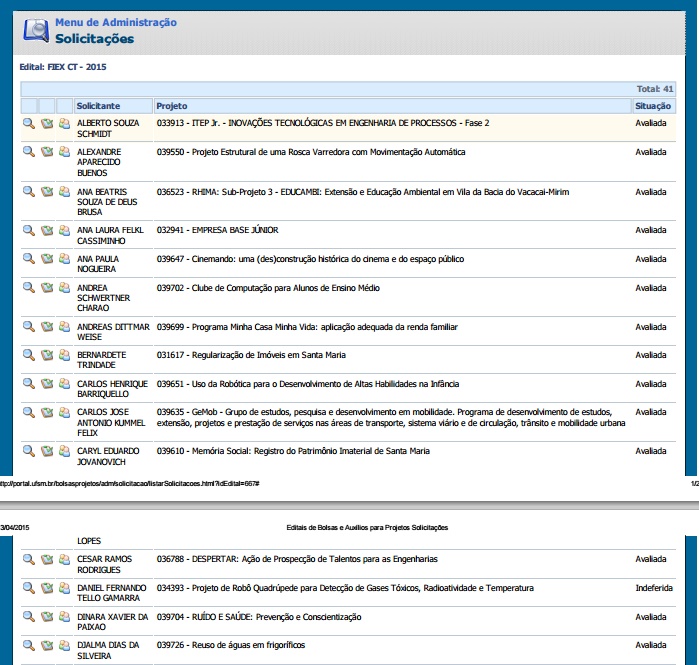The image size is (699, 665).
Task: Click the Projeto column header
Action: point(172,106)
